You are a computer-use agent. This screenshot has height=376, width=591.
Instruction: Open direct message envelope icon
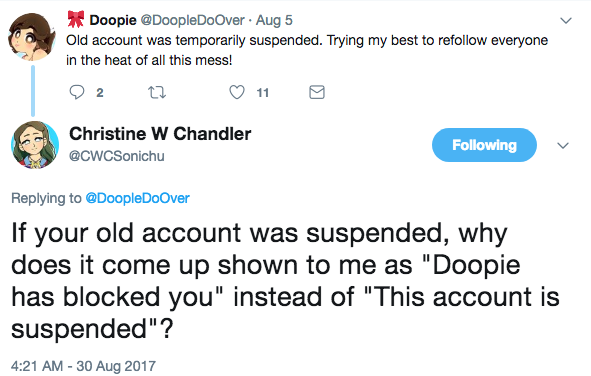(x=317, y=92)
